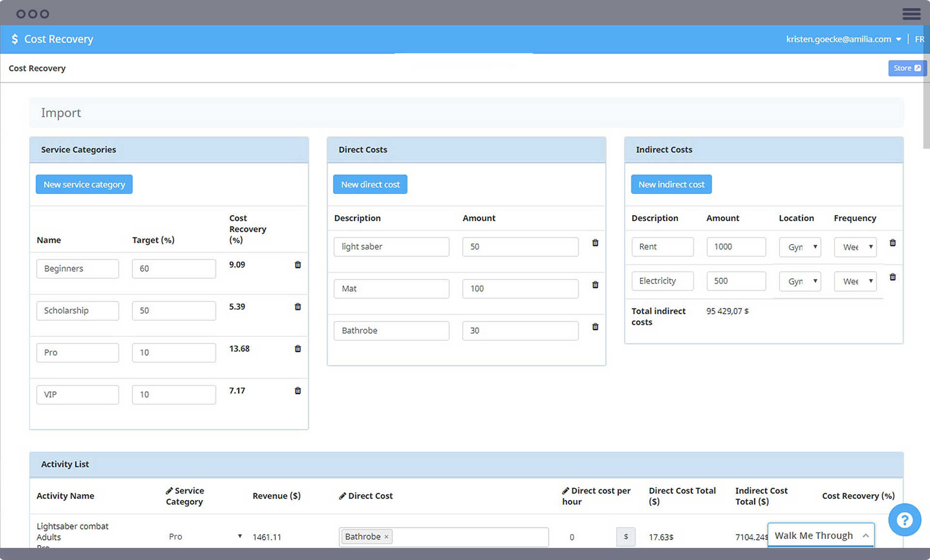The image size is (930, 560).
Task: Click New indirect cost button
Action: (671, 184)
